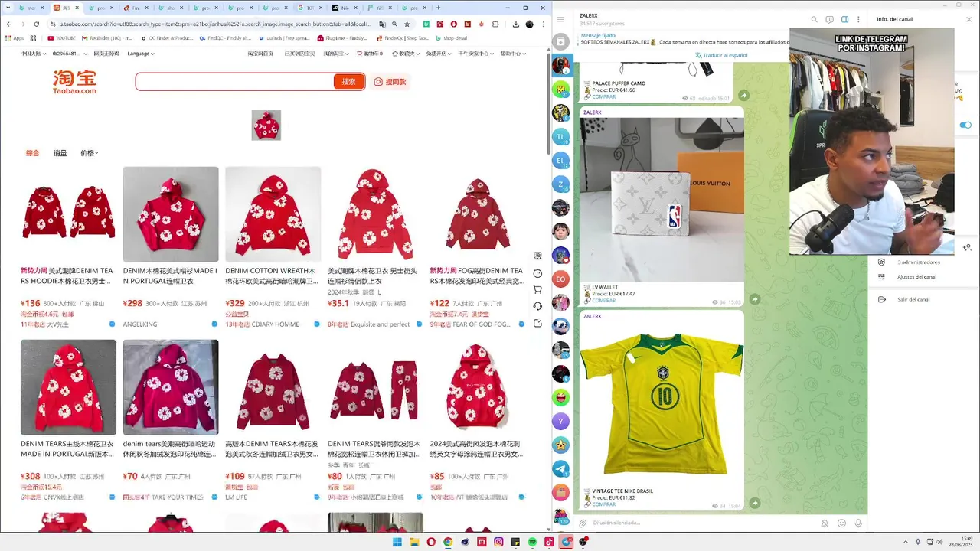
Task: Open new Chrome tab
Action: click(438, 8)
